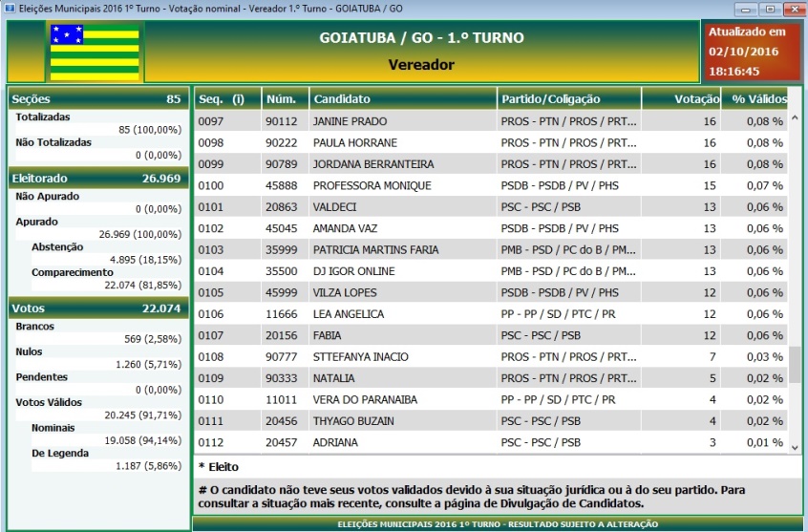808x532 pixels.
Task: Click Brancos value 569 (2,58%)
Action: (153, 339)
